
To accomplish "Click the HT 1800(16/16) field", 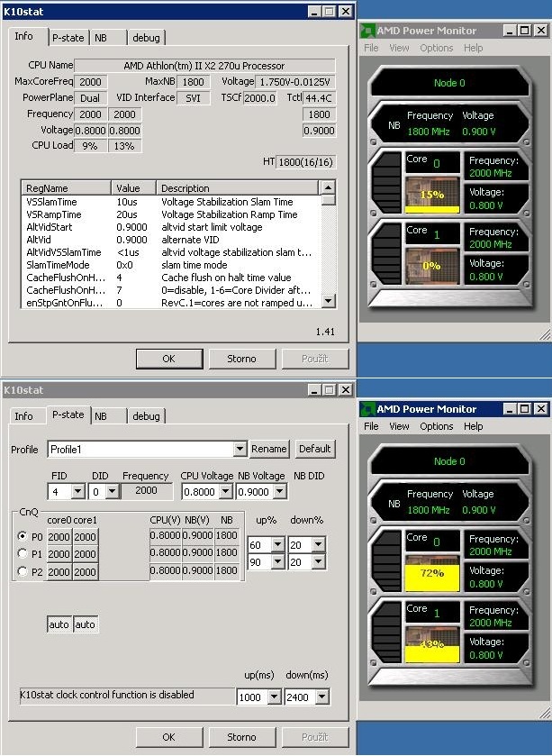I will [305, 162].
